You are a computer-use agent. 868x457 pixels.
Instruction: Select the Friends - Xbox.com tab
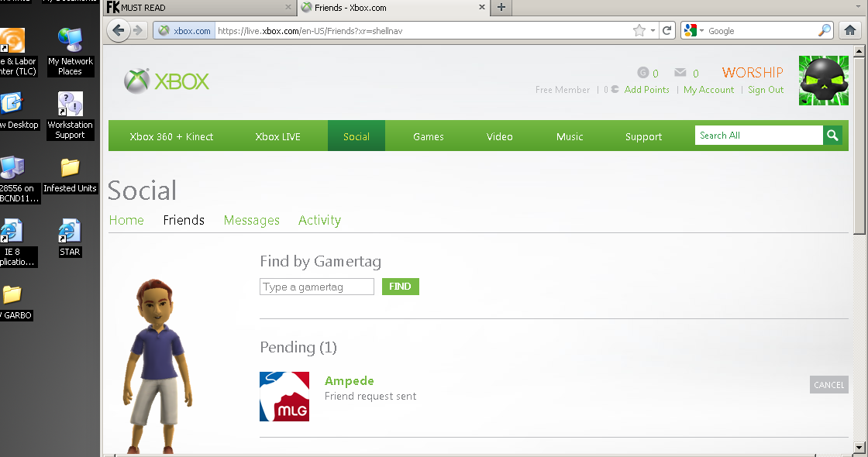coord(393,8)
